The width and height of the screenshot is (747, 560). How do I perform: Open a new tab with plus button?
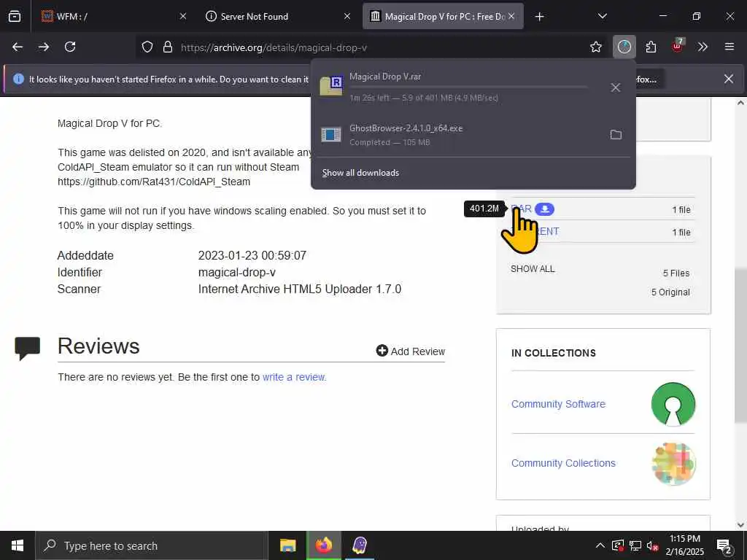click(x=539, y=17)
